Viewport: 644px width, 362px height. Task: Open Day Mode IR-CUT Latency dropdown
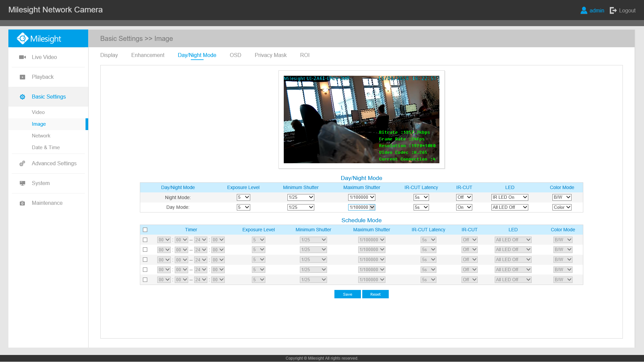421,207
